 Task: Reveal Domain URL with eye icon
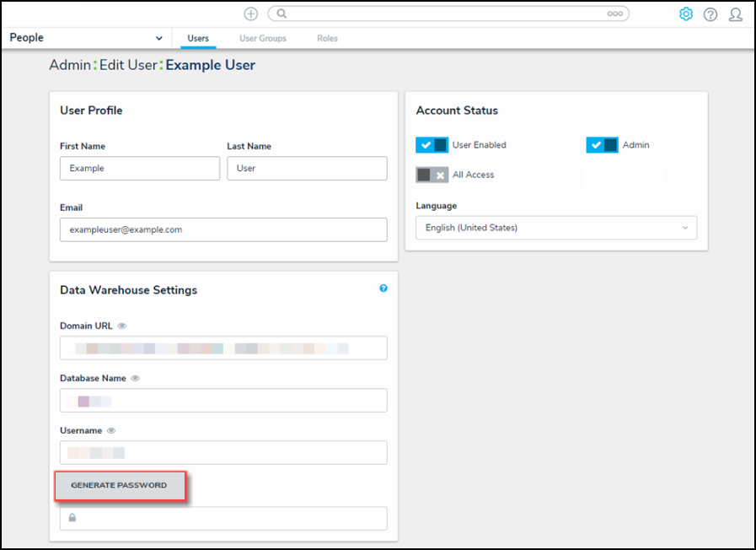point(122,326)
